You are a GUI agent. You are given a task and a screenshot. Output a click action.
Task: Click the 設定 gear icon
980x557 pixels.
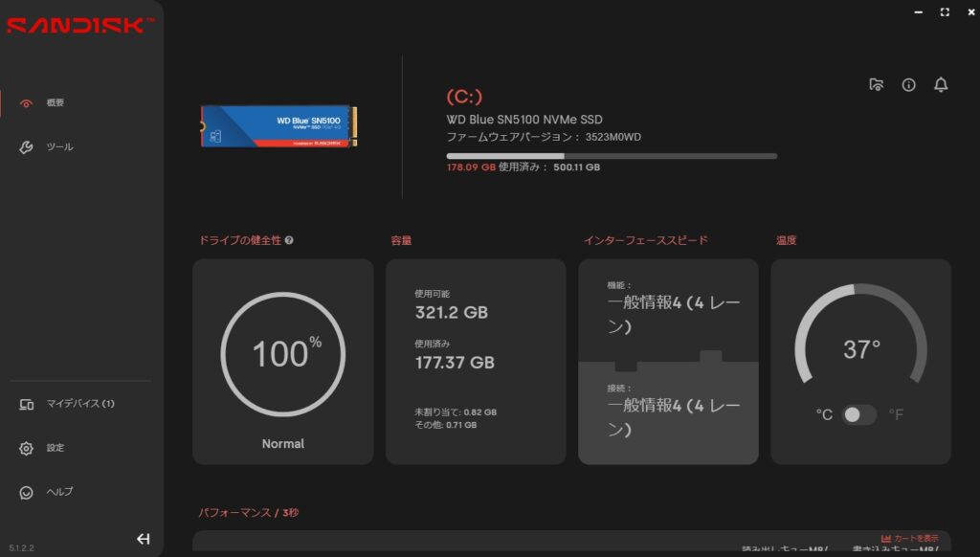tap(27, 448)
